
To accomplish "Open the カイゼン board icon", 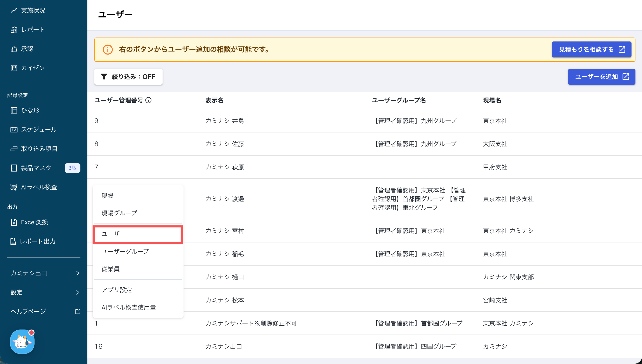I will pos(14,68).
